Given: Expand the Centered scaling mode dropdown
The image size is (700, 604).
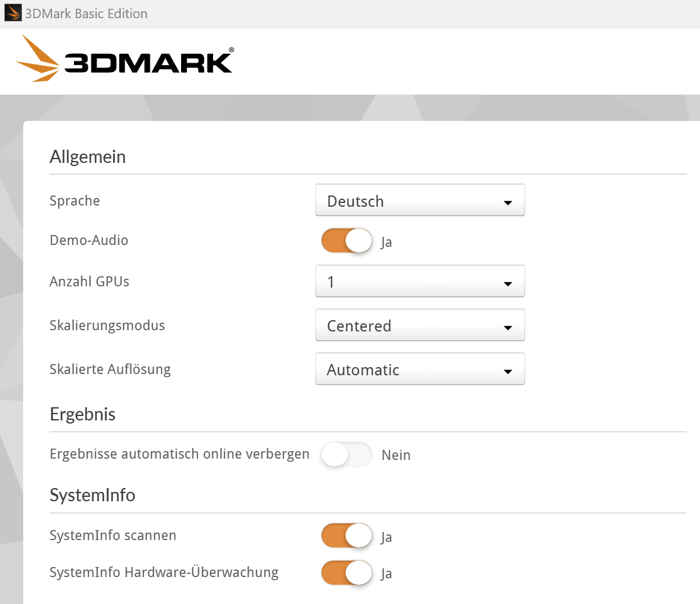Looking at the screenshot, I should (x=420, y=325).
